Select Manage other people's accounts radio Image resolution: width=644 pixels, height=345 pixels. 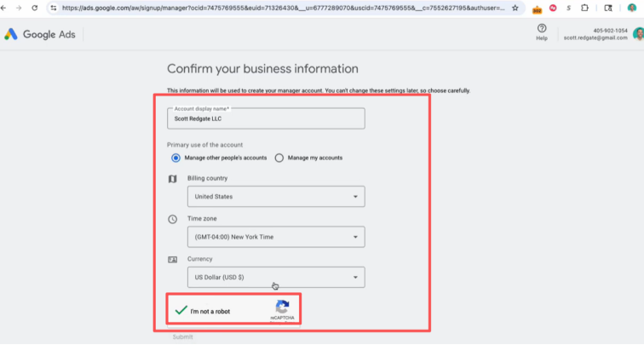[175, 158]
